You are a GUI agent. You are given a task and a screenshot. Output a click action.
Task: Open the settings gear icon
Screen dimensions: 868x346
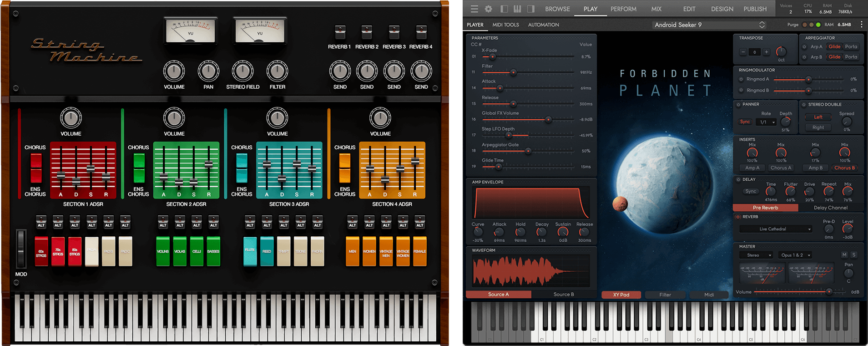tap(489, 9)
